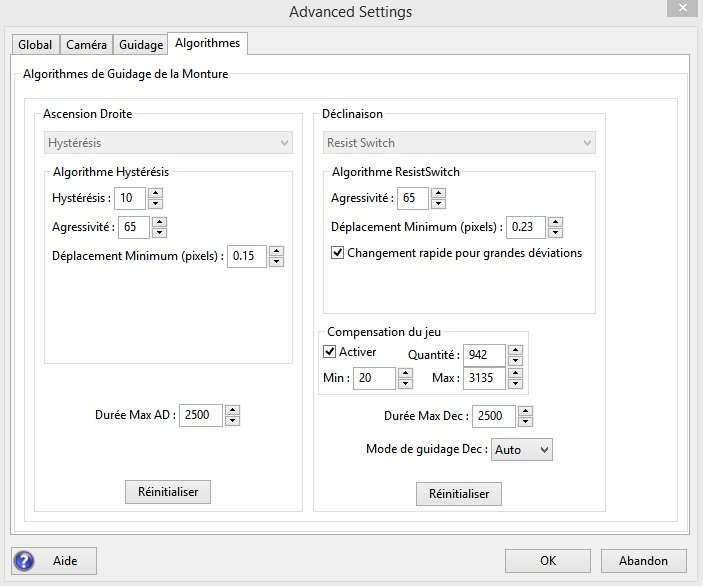Close the Advanced Settings dialog
The height and width of the screenshot is (586, 703).
pyautogui.click(x=682, y=8)
